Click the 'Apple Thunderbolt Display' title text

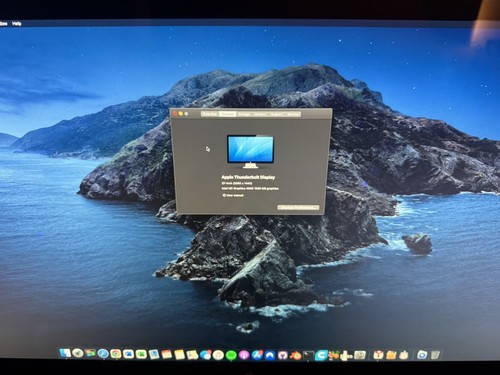(x=248, y=177)
